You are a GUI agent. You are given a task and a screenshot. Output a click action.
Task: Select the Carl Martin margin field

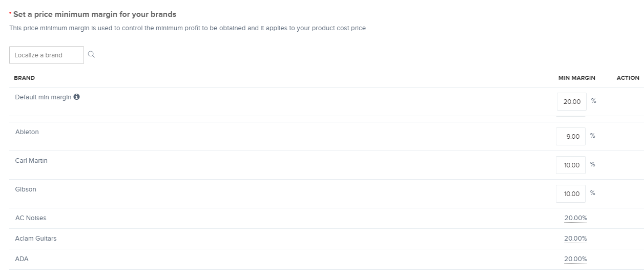[x=571, y=165]
